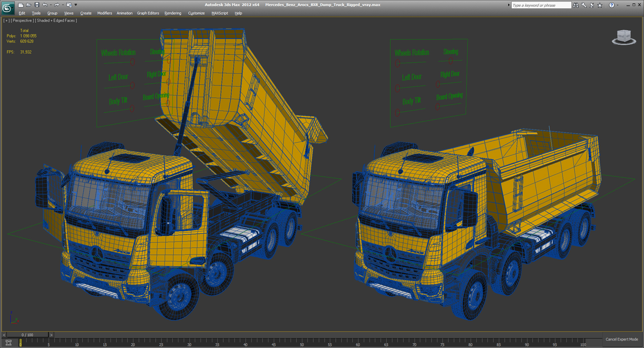
Task: Open the Tools menu
Action: pyautogui.click(x=36, y=13)
